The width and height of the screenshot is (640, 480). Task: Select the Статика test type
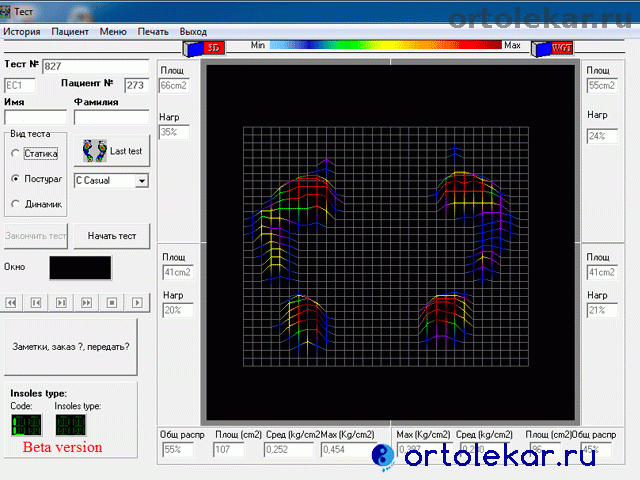tap(14, 154)
